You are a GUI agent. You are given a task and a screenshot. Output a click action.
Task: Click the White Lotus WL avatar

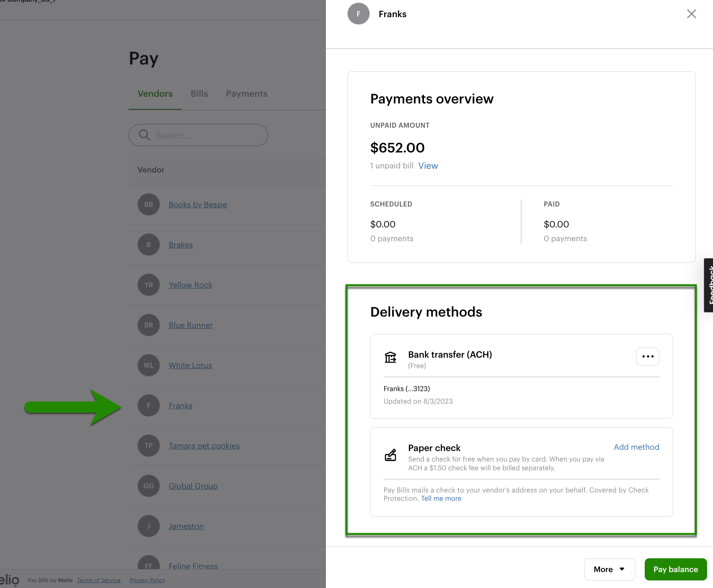[x=149, y=365]
